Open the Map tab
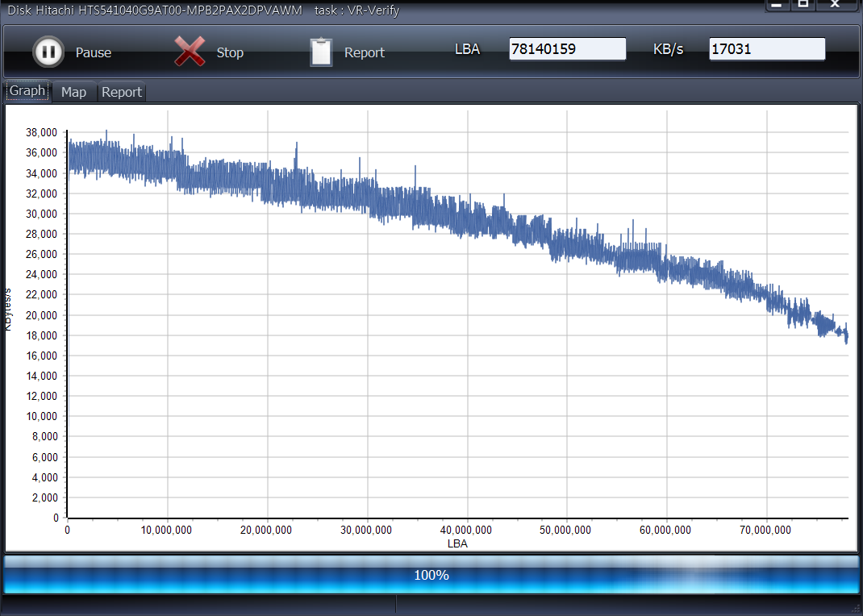The image size is (863, 616). click(73, 92)
